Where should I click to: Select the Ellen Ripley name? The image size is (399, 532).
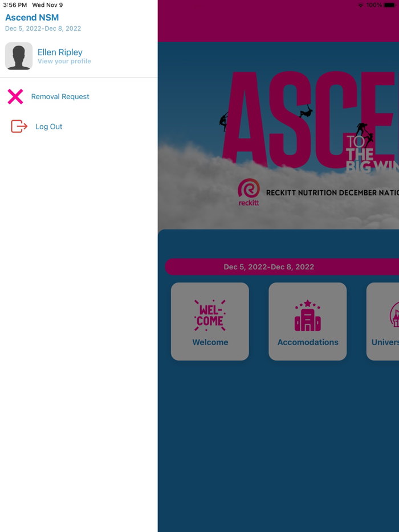[x=60, y=52]
